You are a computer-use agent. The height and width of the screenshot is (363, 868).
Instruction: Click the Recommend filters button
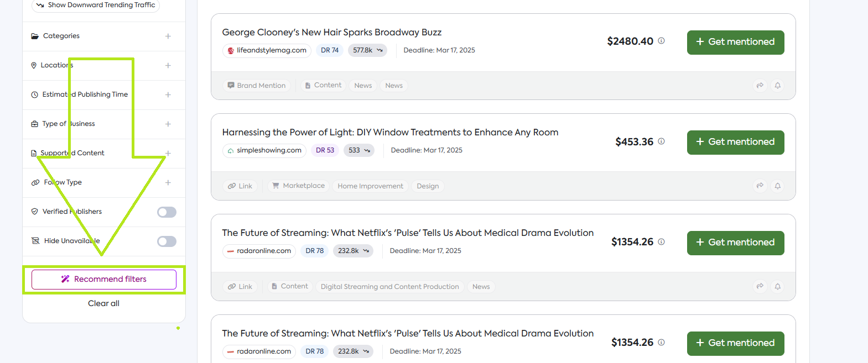point(104,280)
